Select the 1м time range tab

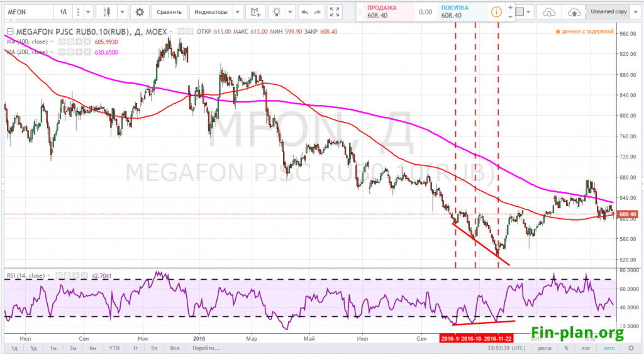54,348
